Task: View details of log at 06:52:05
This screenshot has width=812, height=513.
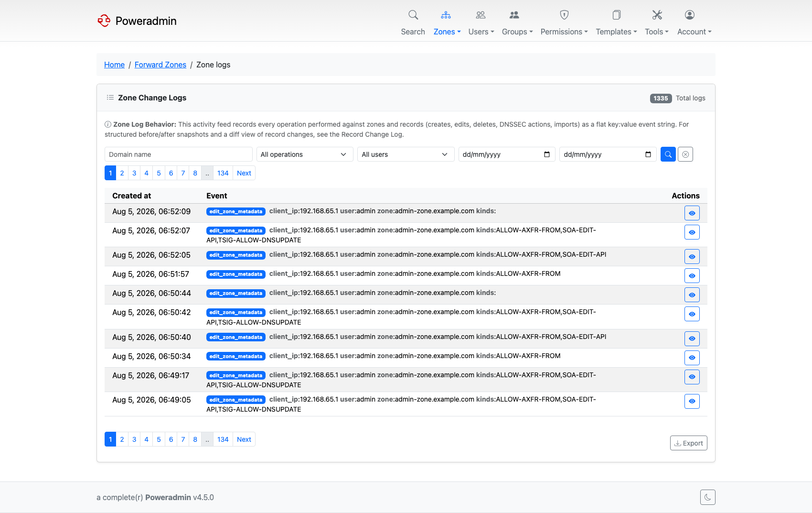Action: (692, 257)
